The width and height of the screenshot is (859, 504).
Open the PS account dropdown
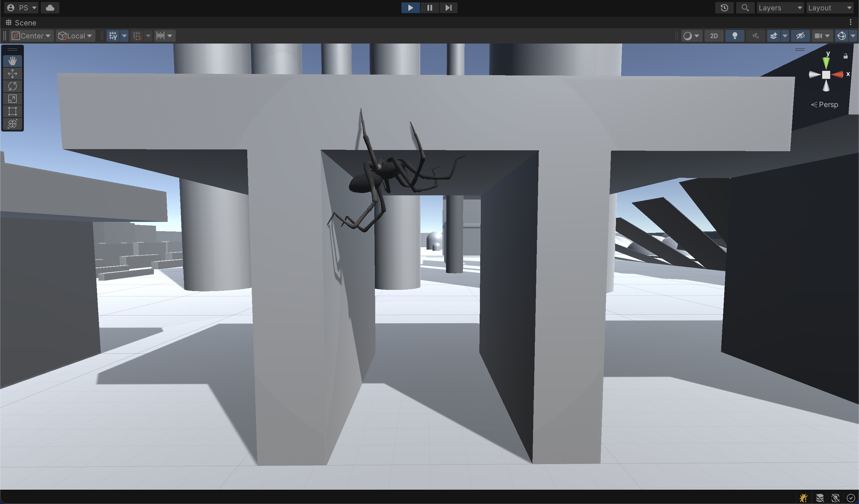21,7
